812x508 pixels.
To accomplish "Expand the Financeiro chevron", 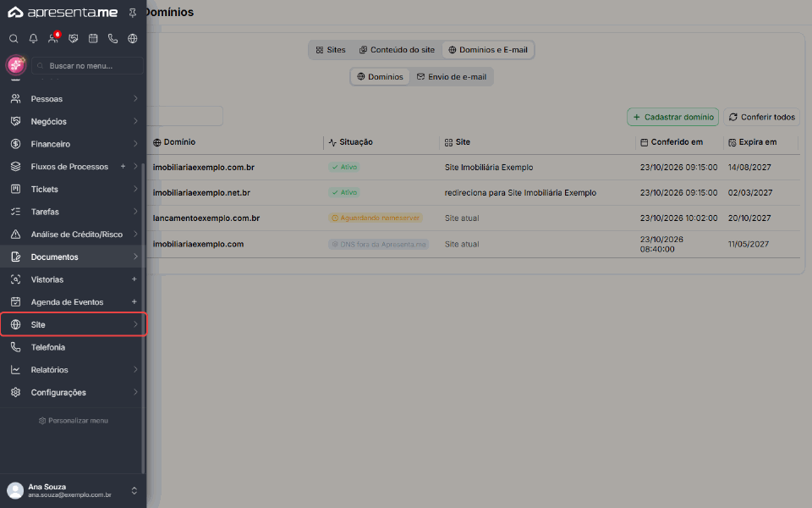I will [x=135, y=144].
